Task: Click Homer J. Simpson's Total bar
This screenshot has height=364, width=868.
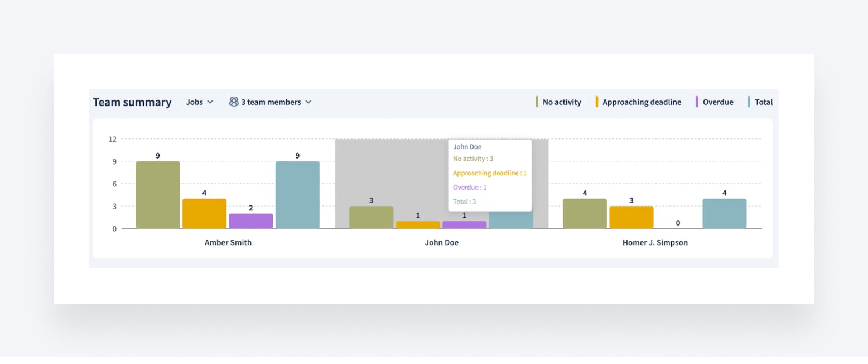Action: coord(724,213)
